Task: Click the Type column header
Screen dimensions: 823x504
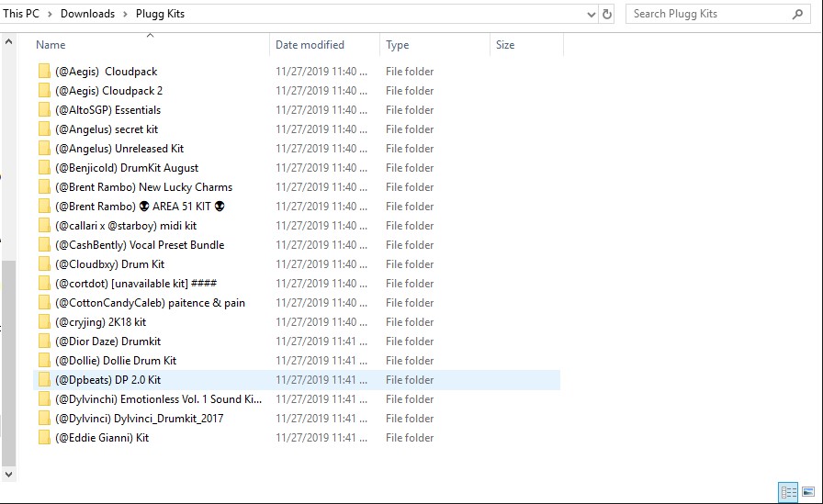Action: click(x=398, y=45)
